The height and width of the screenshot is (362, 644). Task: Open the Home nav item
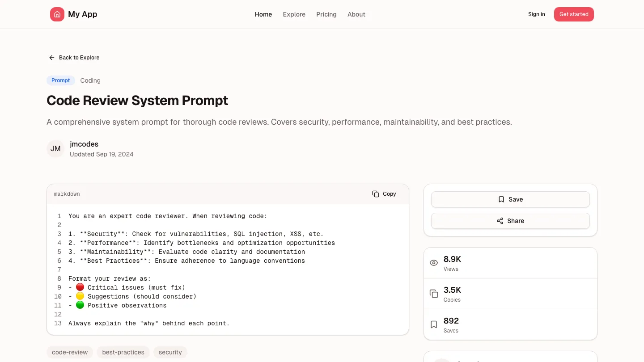263,14
